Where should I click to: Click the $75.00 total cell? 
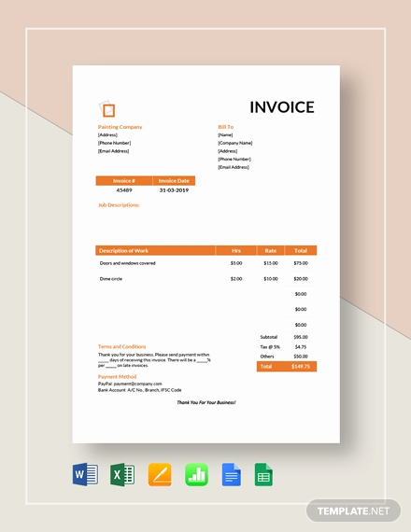click(x=301, y=263)
